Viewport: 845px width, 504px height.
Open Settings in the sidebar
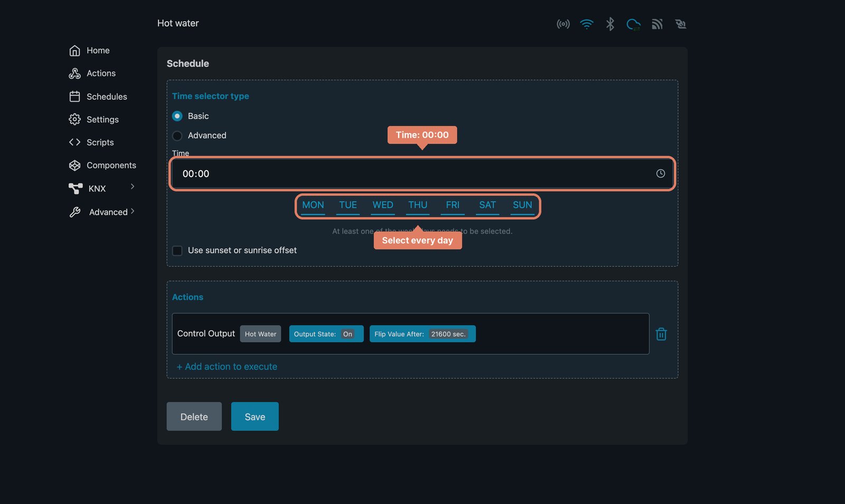94,120
